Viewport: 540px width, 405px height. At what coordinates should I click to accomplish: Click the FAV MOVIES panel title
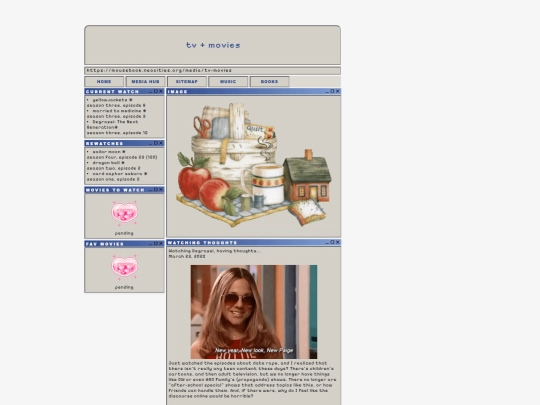coord(105,244)
